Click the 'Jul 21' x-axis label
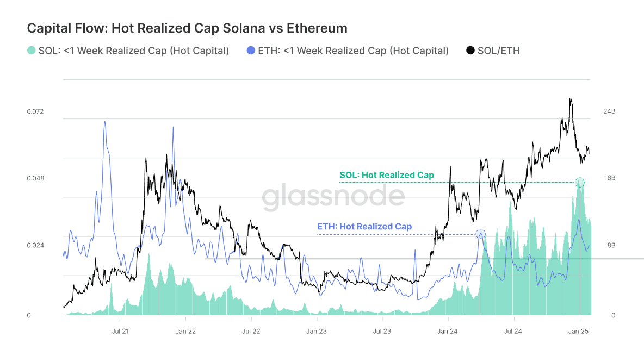The width and height of the screenshot is (644, 362). pos(120,330)
